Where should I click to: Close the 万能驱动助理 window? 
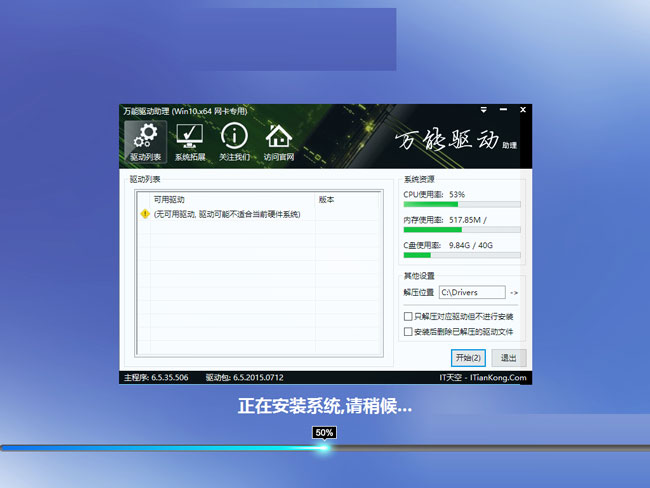tap(523, 110)
